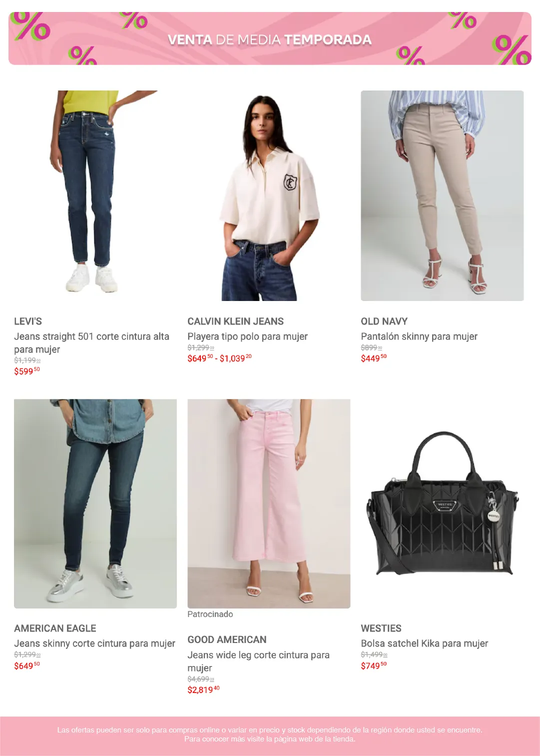Open the Calvin Klein polo shirt photo

pos(269,195)
